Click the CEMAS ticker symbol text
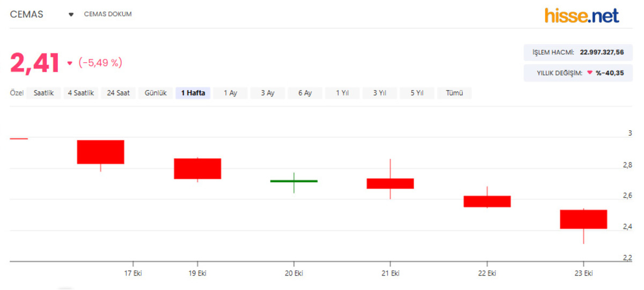 (x=26, y=14)
